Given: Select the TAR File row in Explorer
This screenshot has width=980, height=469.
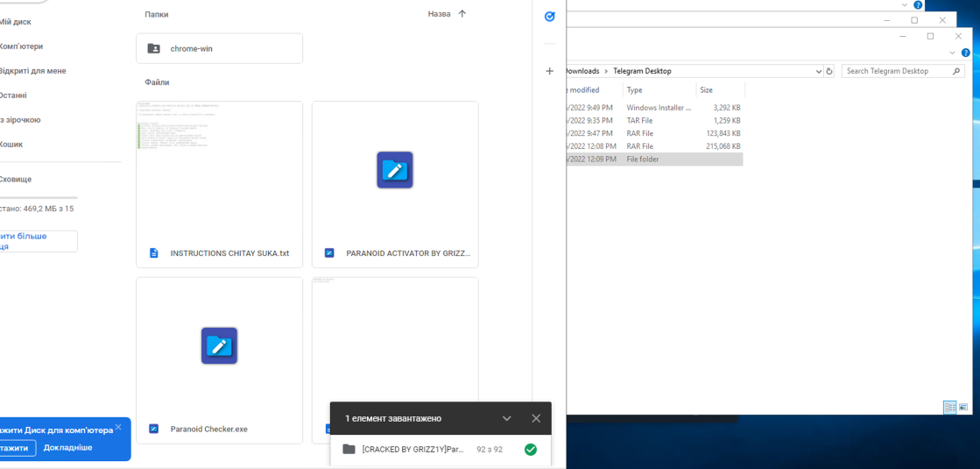Looking at the screenshot, I should click(x=654, y=120).
